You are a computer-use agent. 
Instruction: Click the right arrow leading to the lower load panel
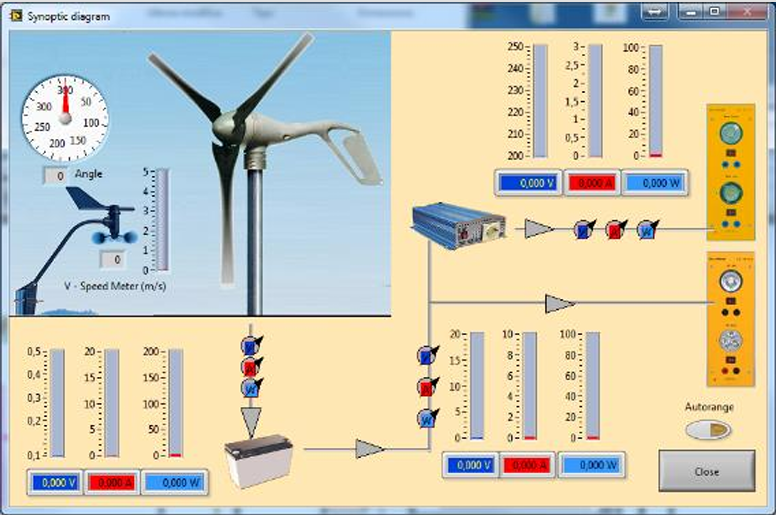[x=559, y=304]
